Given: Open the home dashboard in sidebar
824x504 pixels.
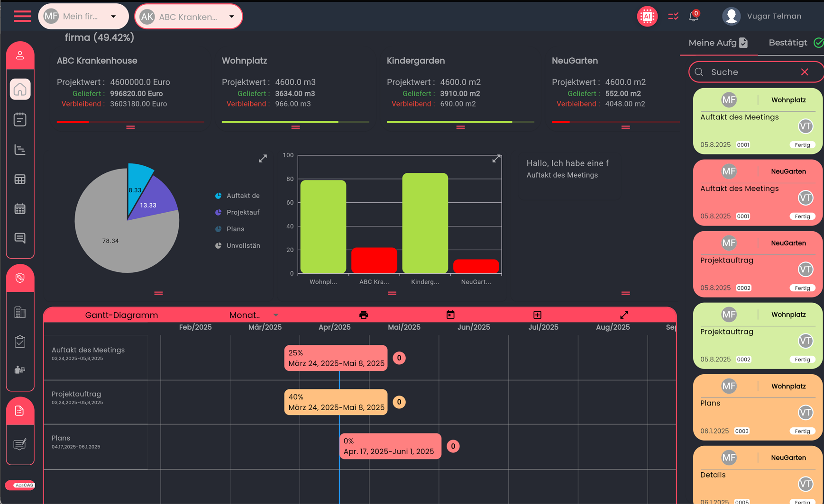Looking at the screenshot, I should pyautogui.click(x=20, y=89).
